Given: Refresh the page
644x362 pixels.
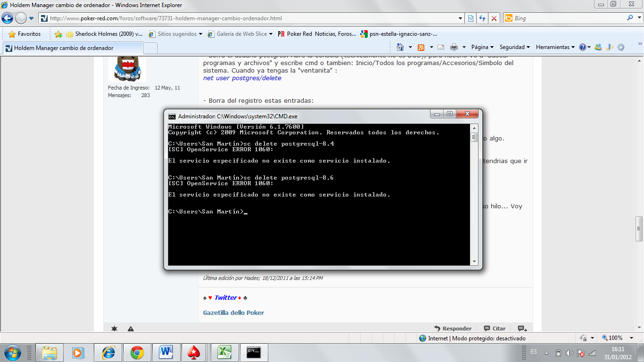Looking at the screenshot, I should pyautogui.click(x=482, y=18).
